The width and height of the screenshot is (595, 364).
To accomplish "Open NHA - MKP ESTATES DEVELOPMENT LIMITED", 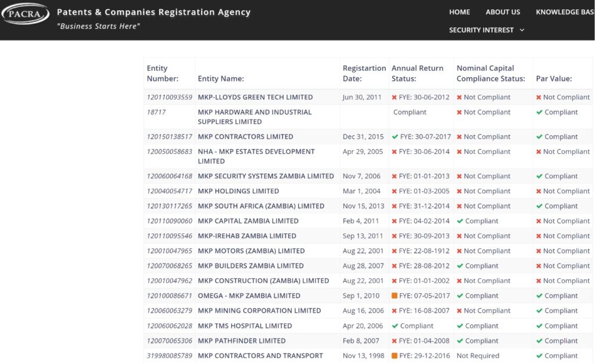I will (256, 156).
